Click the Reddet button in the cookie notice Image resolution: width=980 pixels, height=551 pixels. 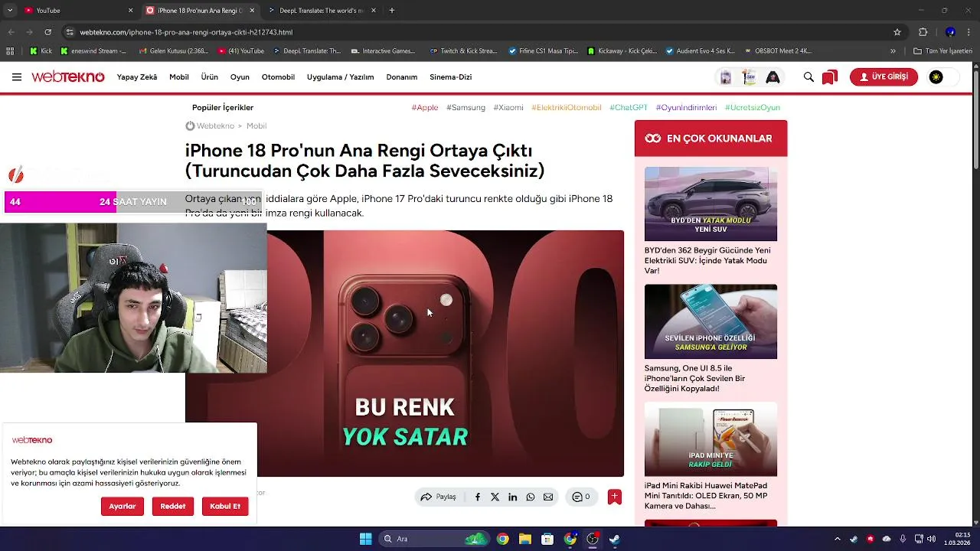[x=173, y=506]
